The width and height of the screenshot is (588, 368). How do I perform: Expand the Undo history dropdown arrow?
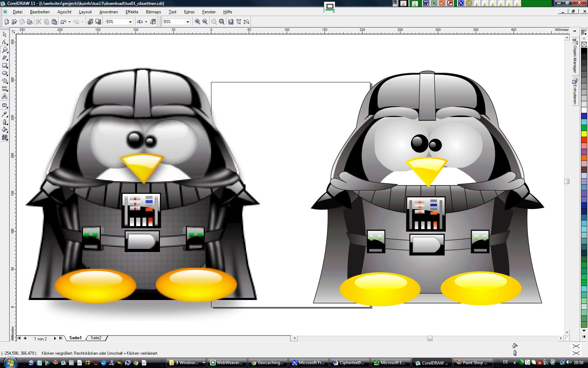click(x=69, y=22)
